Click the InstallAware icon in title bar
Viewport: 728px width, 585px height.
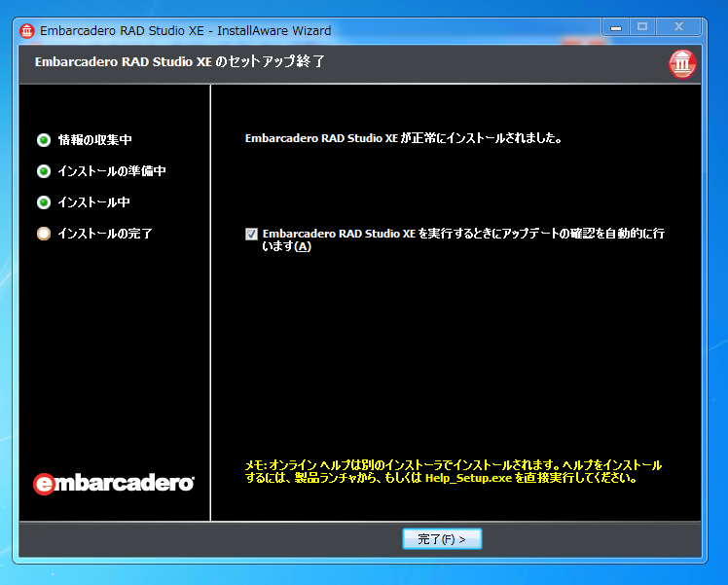27,31
